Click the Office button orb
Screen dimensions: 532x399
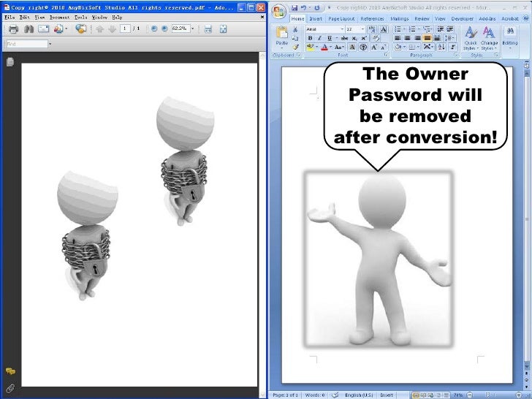(x=278, y=10)
